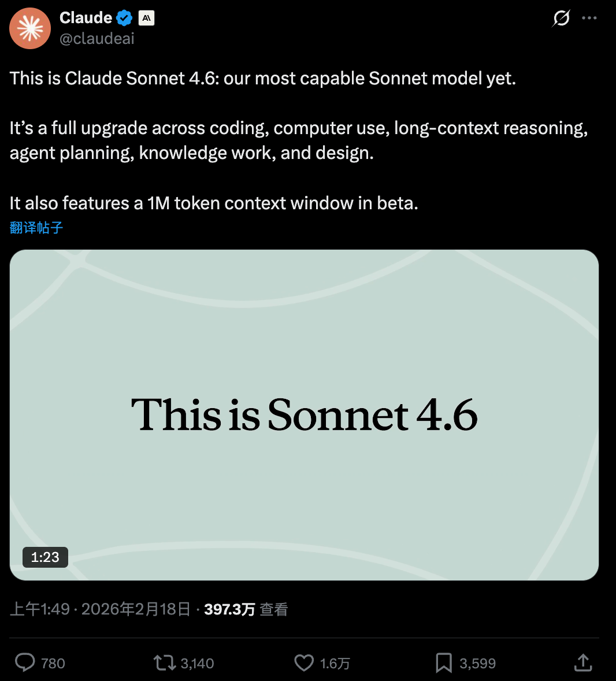Viewport: 616px width, 681px height.
Task: Open the more options menu with three dots
Action: pos(589,18)
